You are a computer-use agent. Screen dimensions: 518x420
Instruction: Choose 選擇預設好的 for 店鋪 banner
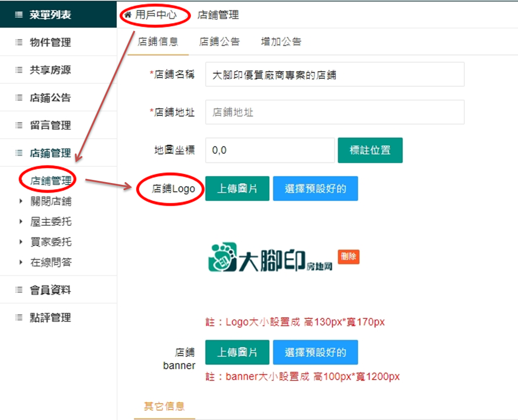click(x=315, y=352)
